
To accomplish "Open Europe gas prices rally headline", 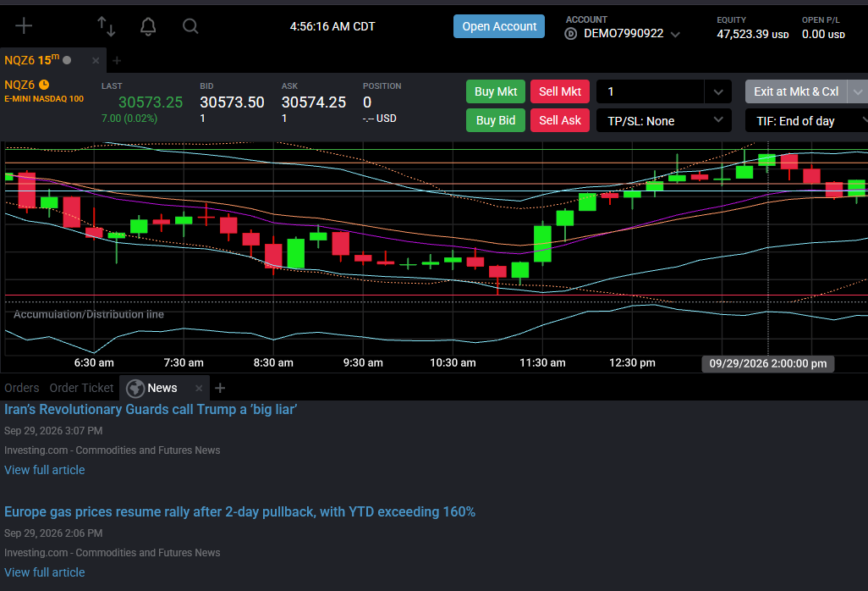I will [239, 511].
